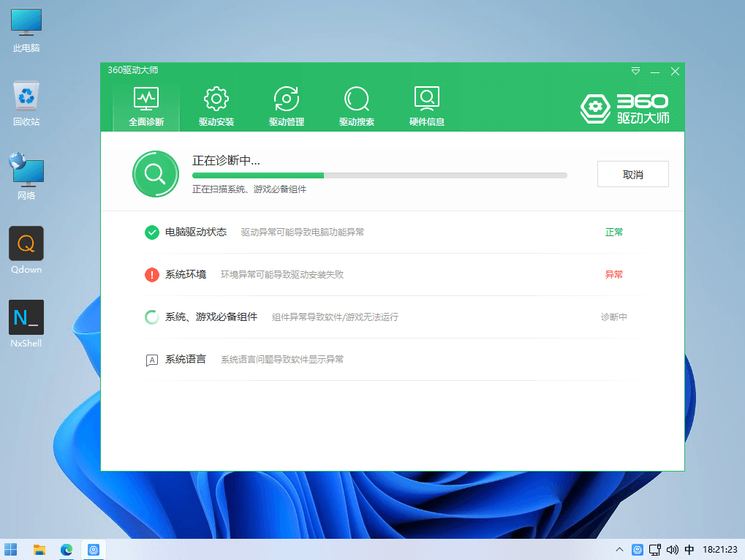Click the spinner icon for 系统、游戏必备组件
Image resolution: width=745 pixels, height=560 pixels.
[x=152, y=317]
